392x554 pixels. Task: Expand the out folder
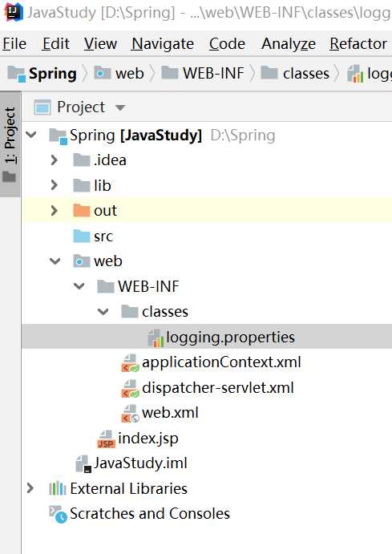[x=54, y=211]
